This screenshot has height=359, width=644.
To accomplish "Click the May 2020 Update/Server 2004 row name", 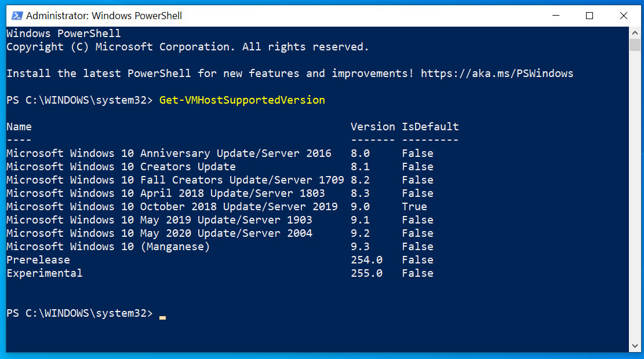I will 159,233.
